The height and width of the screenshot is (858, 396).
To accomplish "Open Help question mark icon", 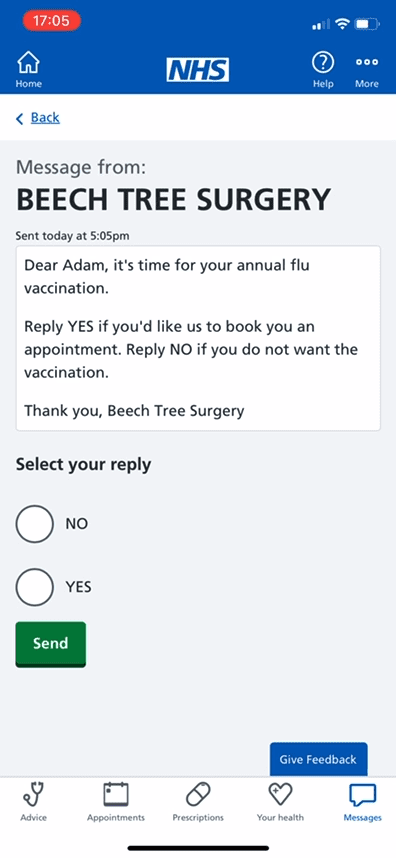I will [x=323, y=63].
